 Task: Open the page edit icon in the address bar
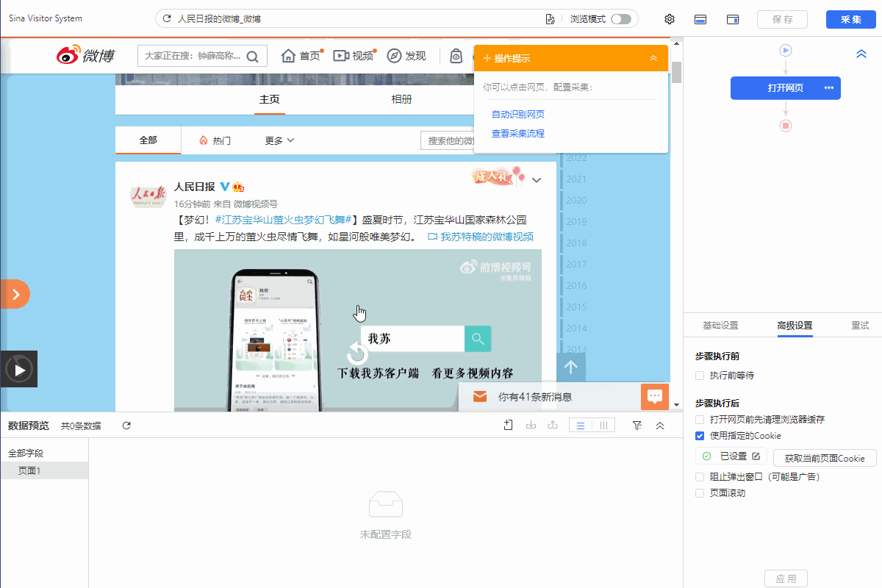tap(550, 18)
